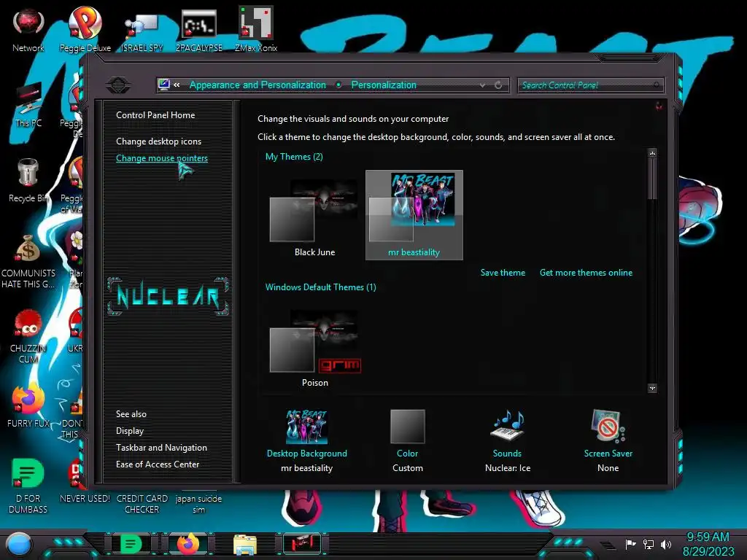Click in Search Control Panel field
The height and width of the screenshot is (560, 747).
coord(589,85)
